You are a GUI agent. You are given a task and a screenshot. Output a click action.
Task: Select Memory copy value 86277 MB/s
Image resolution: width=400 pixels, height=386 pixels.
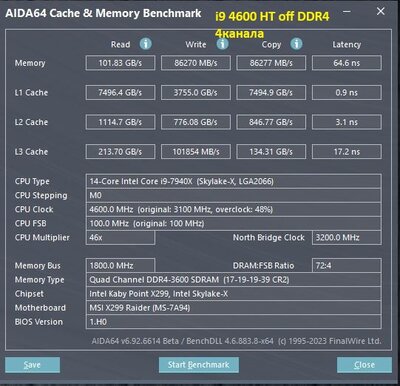pyautogui.click(x=271, y=63)
